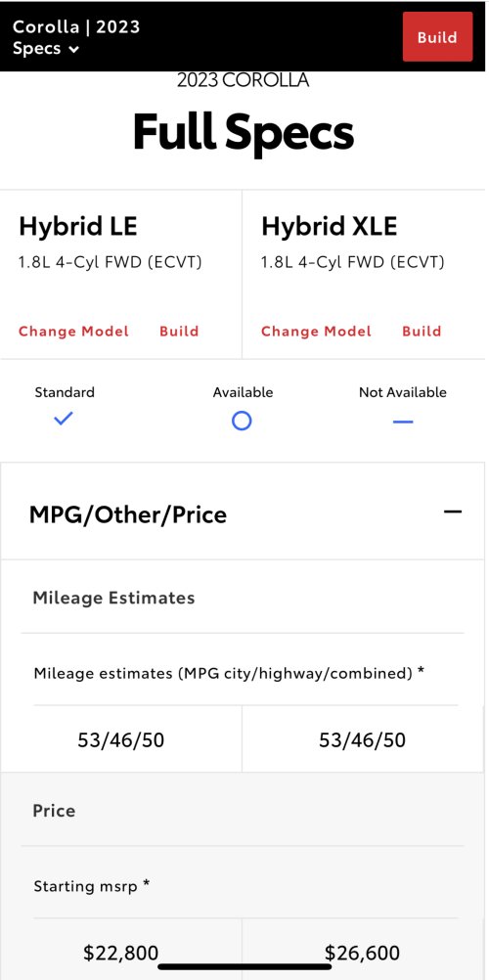Click Change Model under Hybrid LE
489x980 pixels.
click(73, 332)
